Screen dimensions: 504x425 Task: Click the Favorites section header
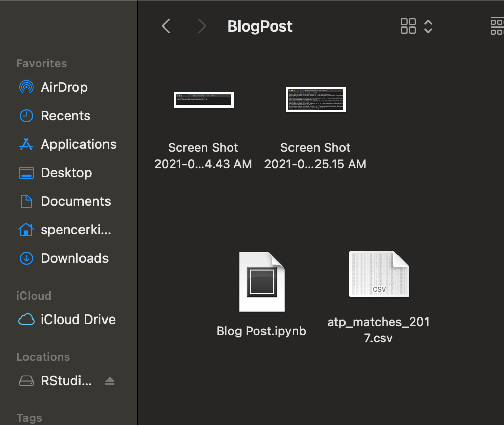click(41, 63)
